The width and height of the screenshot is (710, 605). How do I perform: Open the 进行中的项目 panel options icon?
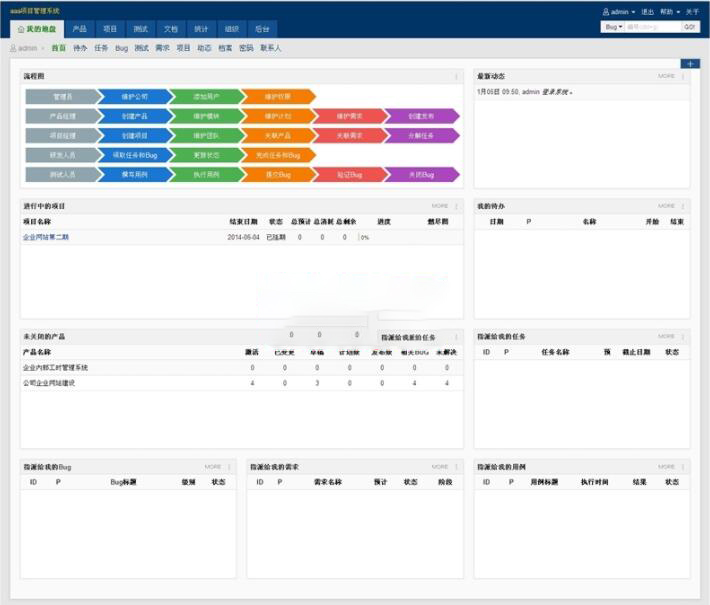pos(457,206)
